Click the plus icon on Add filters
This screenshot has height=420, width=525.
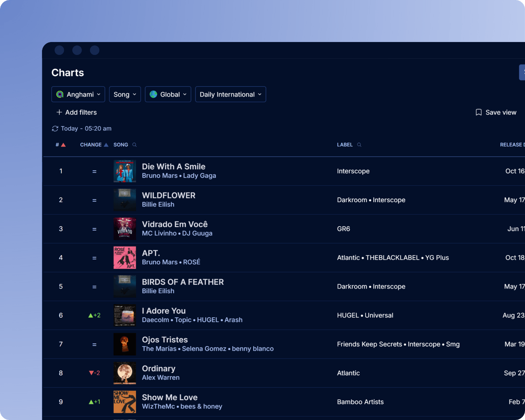(x=59, y=112)
